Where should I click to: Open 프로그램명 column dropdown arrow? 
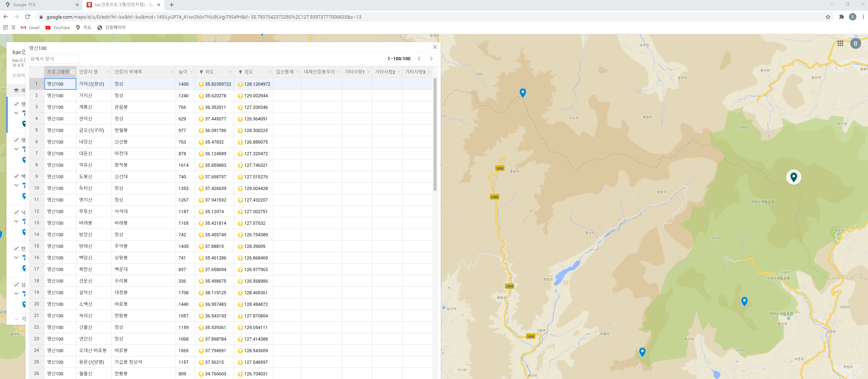click(73, 72)
